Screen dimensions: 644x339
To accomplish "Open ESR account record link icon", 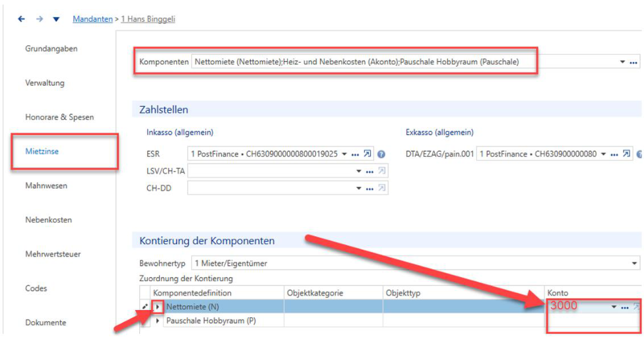I will pyautogui.click(x=367, y=154).
